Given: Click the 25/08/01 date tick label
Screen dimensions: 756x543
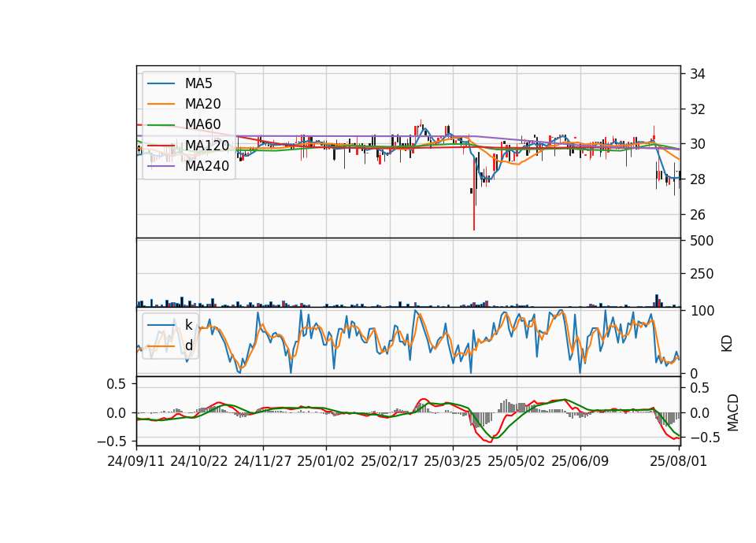Looking at the screenshot, I should (678, 461).
